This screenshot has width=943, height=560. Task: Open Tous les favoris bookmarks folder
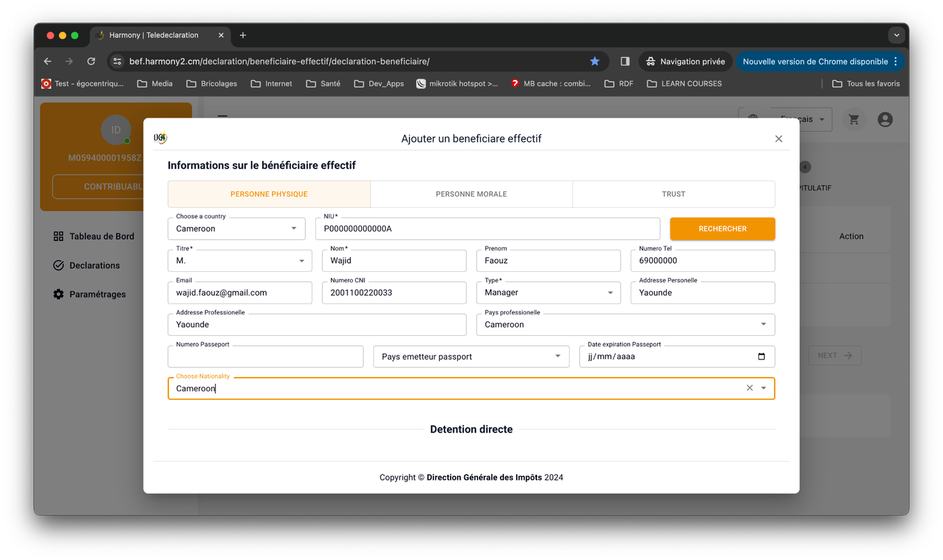click(x=866, y=83)
